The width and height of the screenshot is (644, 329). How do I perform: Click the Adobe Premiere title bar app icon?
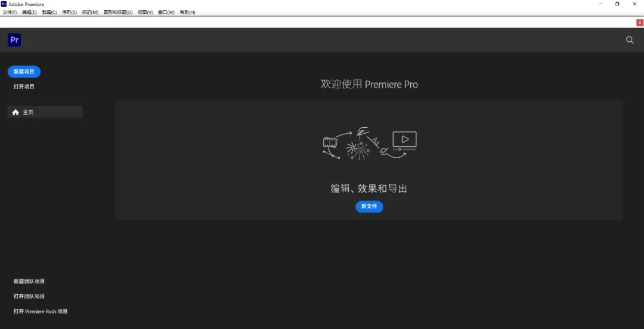tap(4, 4)
